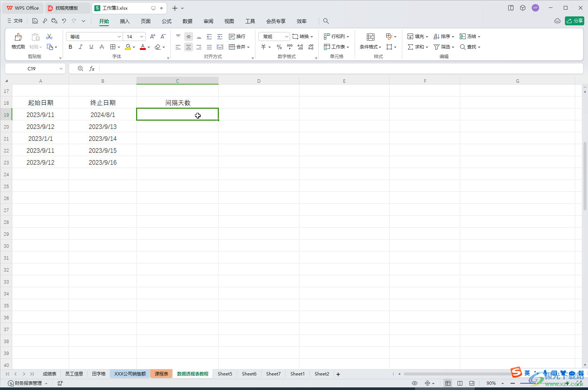Viewport: 588px width, 390px height.
Task: Click the column D header
Action: 259,81
